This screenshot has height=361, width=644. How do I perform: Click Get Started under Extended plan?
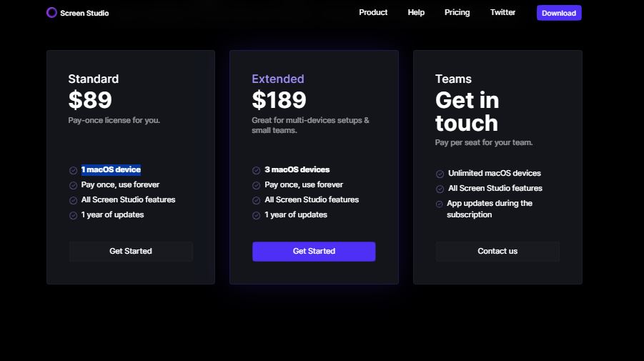(x=314, y=251)
